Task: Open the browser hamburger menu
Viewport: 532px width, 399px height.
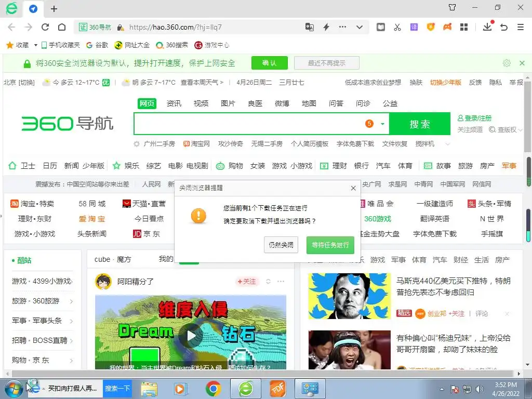Action: point(521,27)
